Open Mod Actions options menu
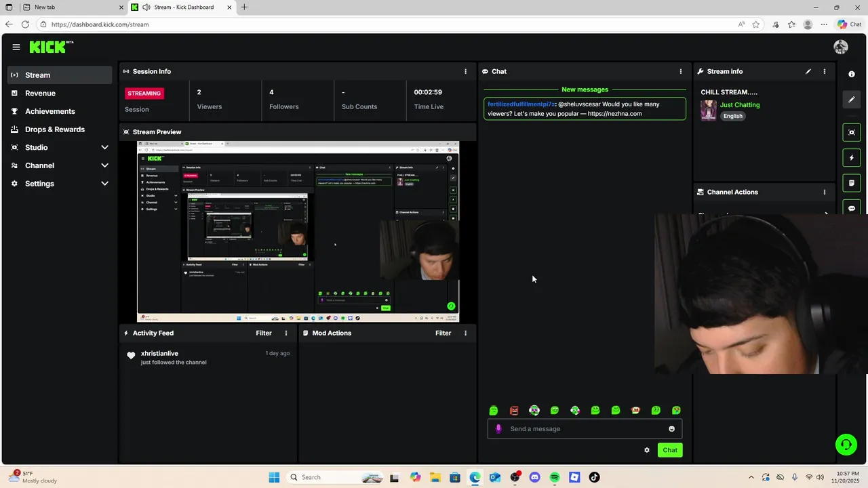 point(465,333)
